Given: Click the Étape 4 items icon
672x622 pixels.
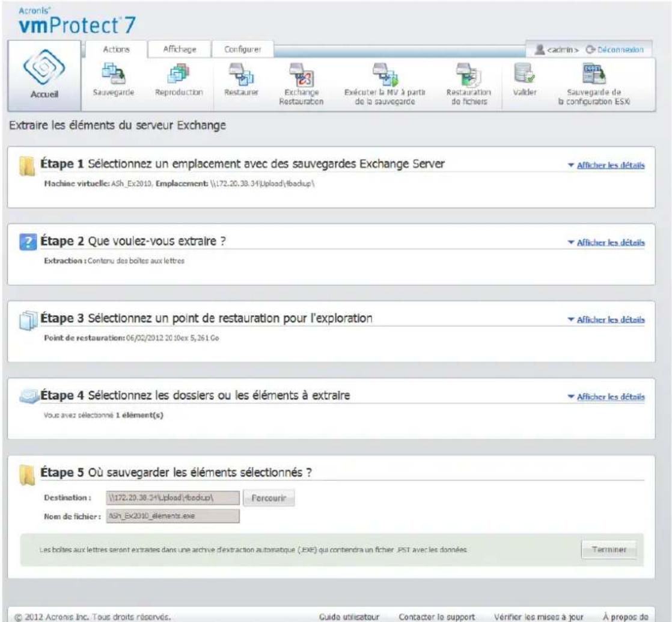Looking at the screenshot, I should tap(29, 396).
